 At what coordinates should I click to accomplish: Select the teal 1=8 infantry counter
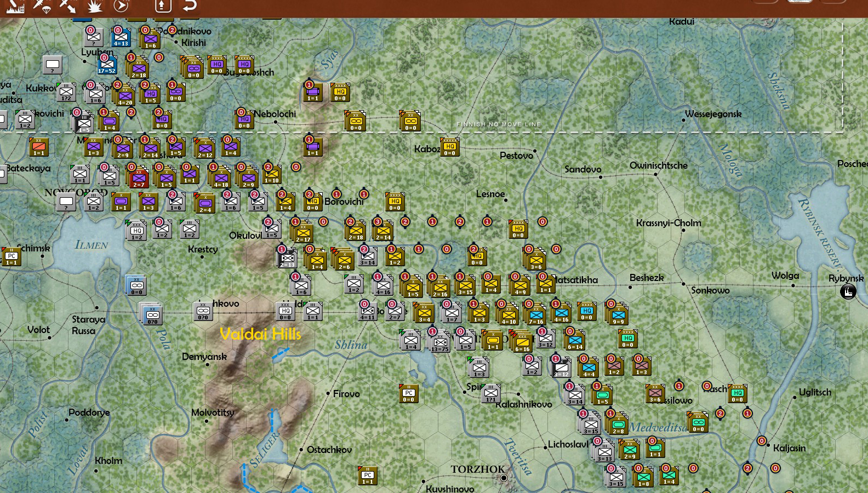click(643, 478)
